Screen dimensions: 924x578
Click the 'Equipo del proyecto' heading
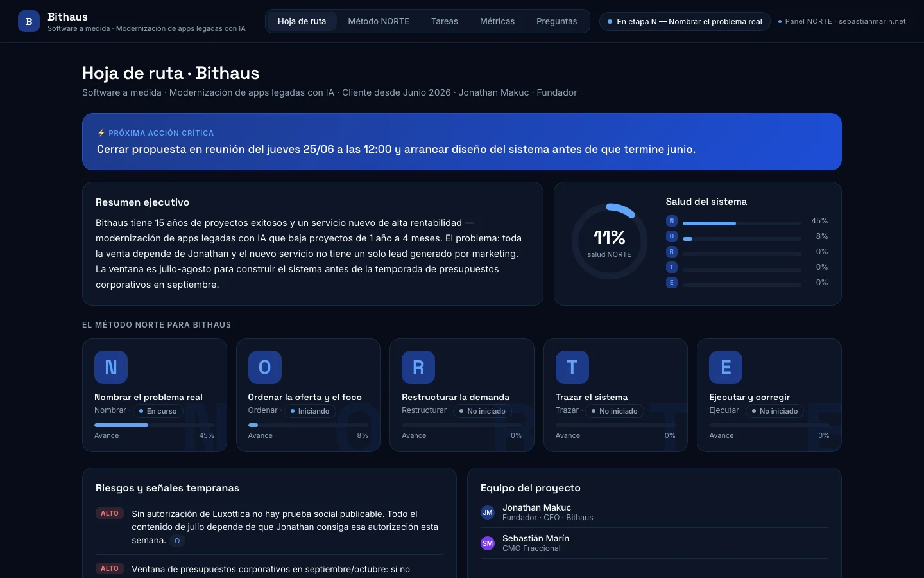531,488
